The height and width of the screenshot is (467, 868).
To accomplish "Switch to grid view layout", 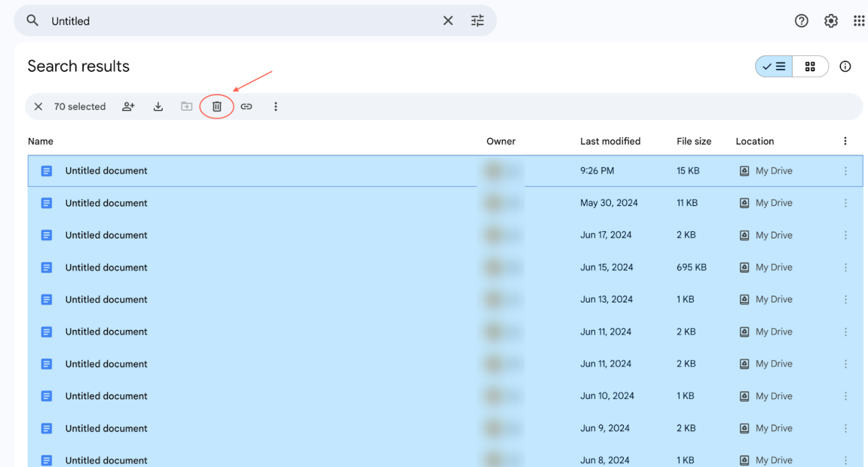I will (x=810, y=66).
